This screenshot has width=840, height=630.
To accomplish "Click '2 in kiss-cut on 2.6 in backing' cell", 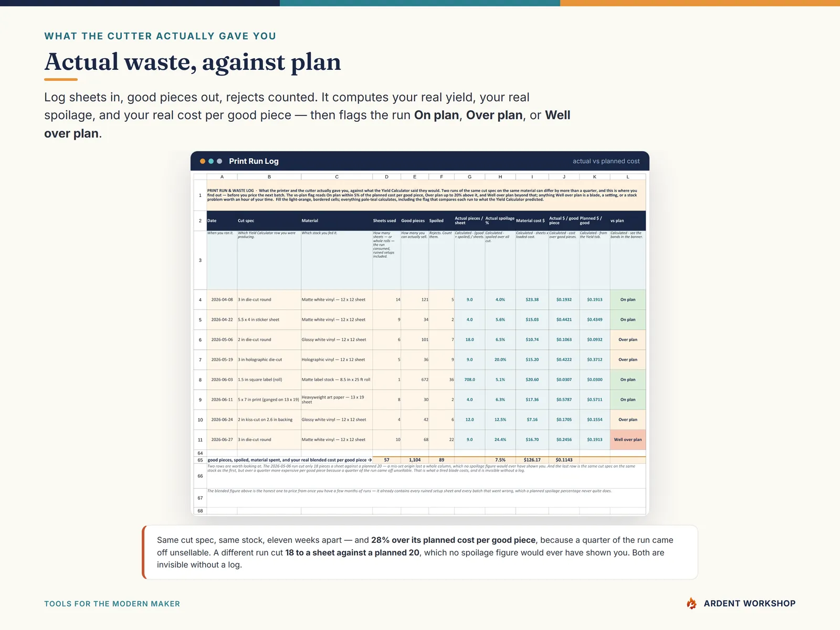I will (x=269, y=420).
